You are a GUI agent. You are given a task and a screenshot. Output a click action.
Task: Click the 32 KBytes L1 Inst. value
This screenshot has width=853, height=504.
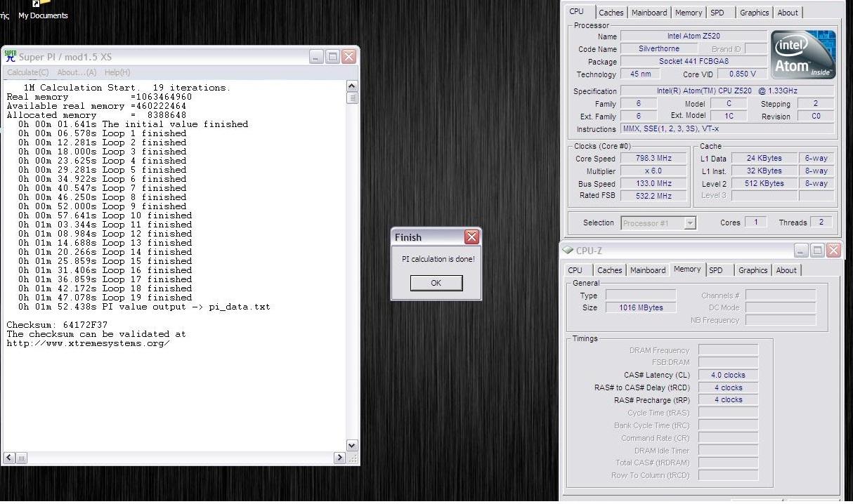765,171
